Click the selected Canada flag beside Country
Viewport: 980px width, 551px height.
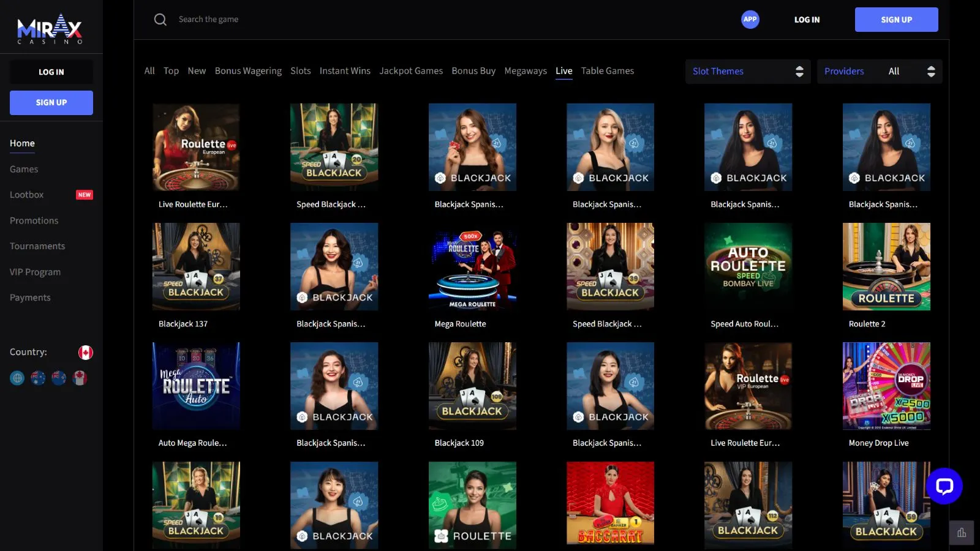86,353
